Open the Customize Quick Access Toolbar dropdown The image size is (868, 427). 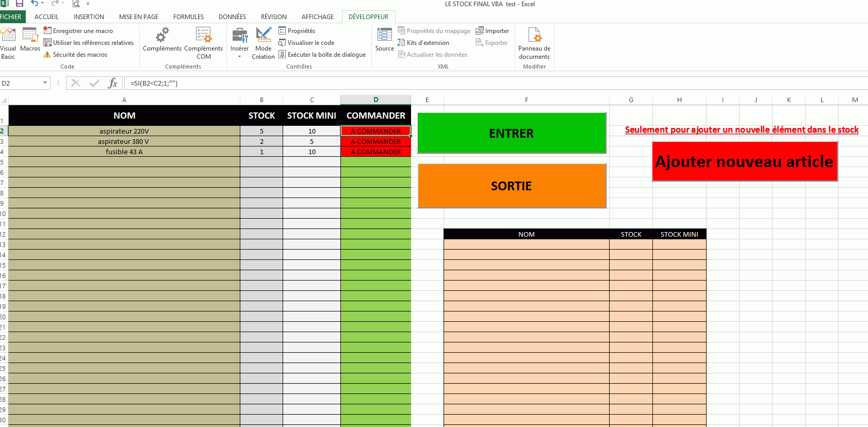pos(88,4)
